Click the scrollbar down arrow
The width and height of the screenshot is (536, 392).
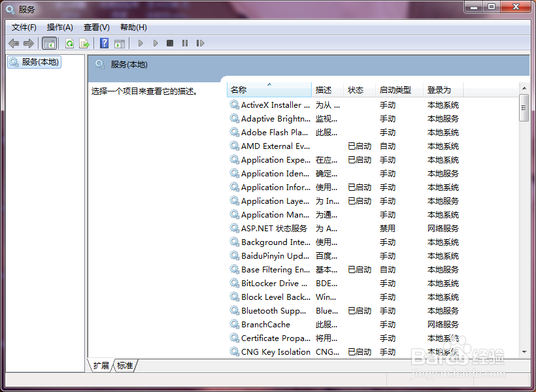coord(524,352)
